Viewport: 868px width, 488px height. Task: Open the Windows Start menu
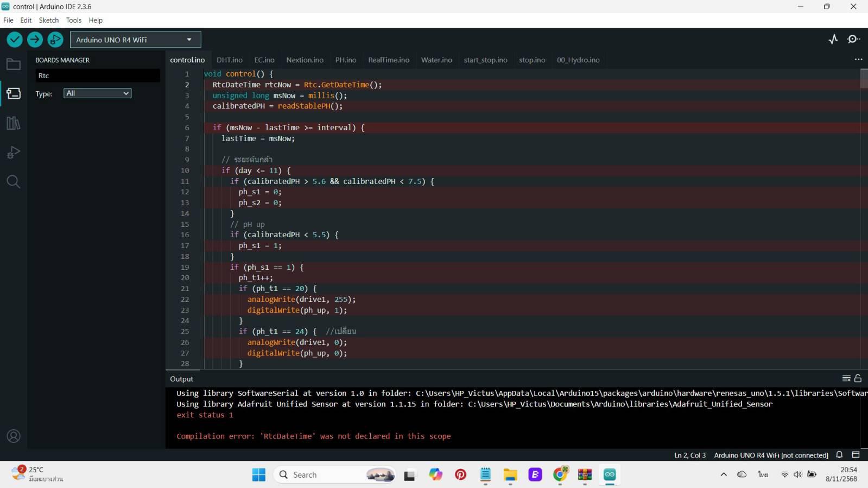259,474
